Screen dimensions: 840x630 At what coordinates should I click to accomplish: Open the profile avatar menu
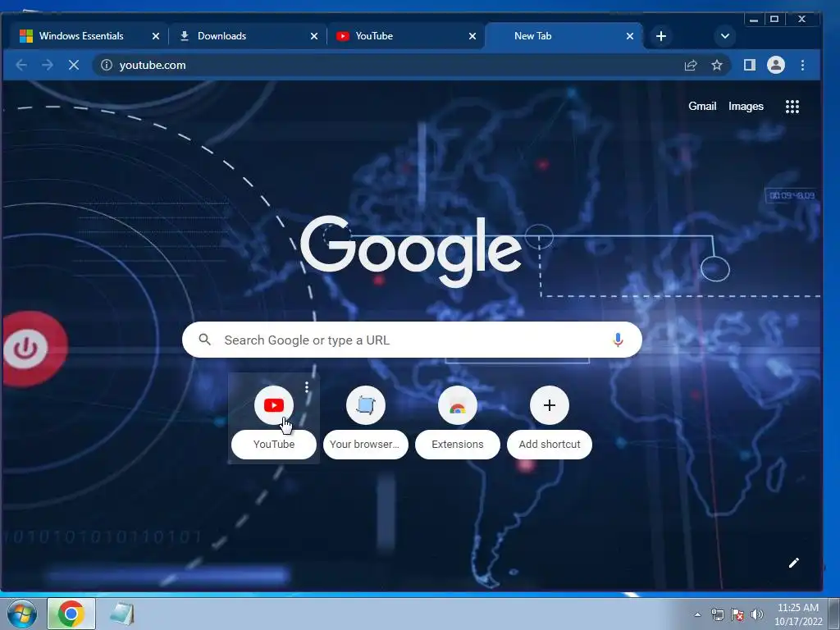point(776,65)
